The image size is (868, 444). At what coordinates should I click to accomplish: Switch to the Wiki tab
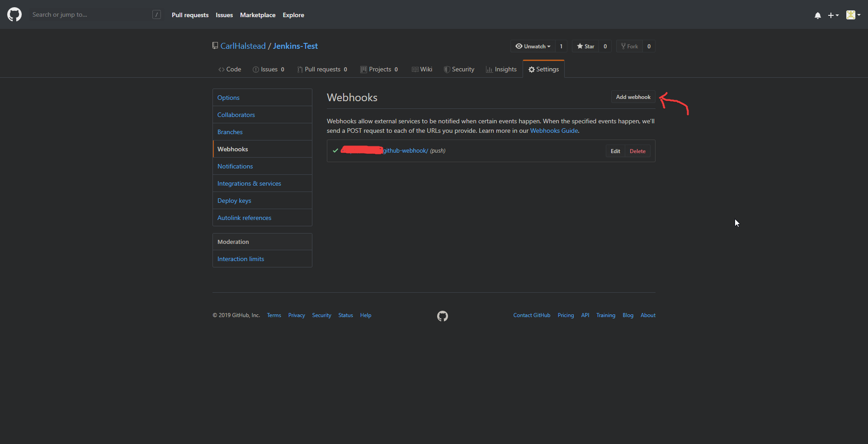pos(422,69)
